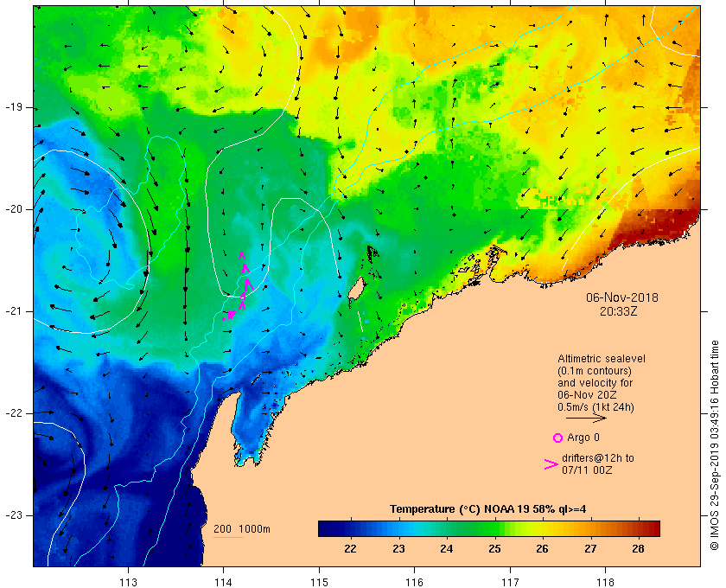Click colorbar tick label 24

point(446,549)
